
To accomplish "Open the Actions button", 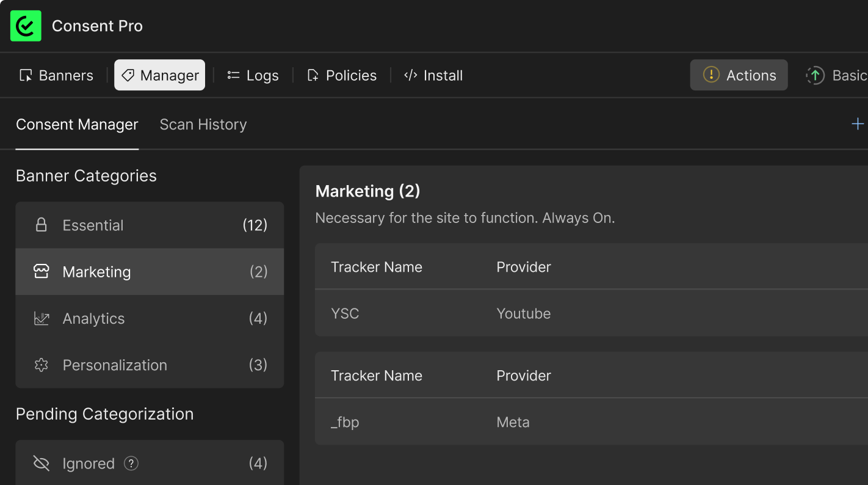I will (739, 75).
